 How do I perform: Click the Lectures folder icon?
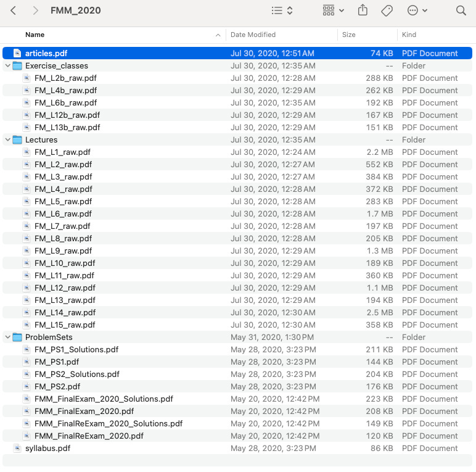coord(17,139)
